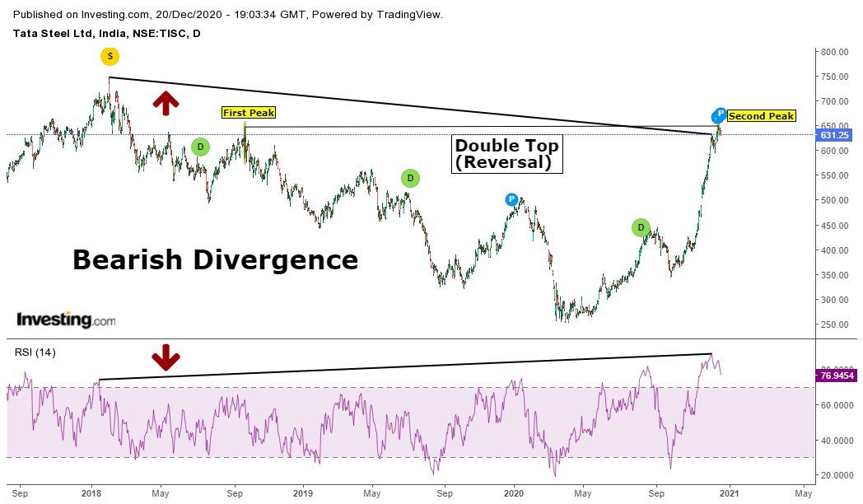
Task: Click the D dividend marker in mid-2019
Action: coord(410,178)
